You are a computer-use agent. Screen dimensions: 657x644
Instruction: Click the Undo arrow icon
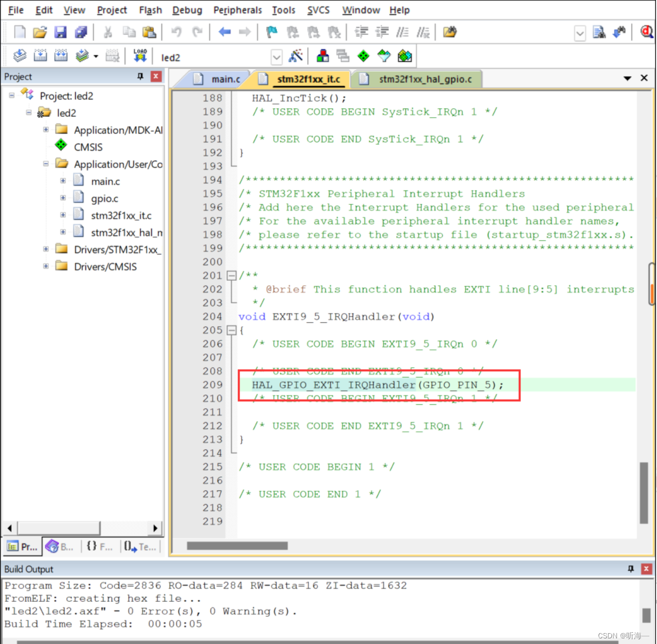pos(176,32)
